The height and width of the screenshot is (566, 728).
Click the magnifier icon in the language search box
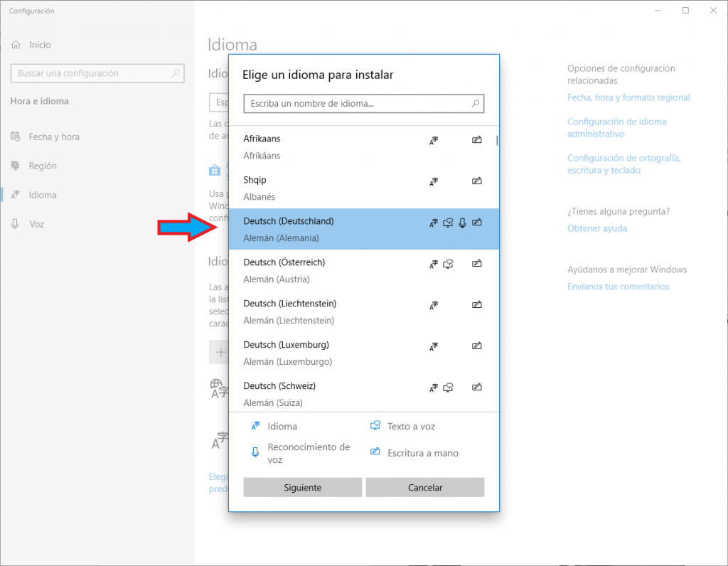pos(476,104)
